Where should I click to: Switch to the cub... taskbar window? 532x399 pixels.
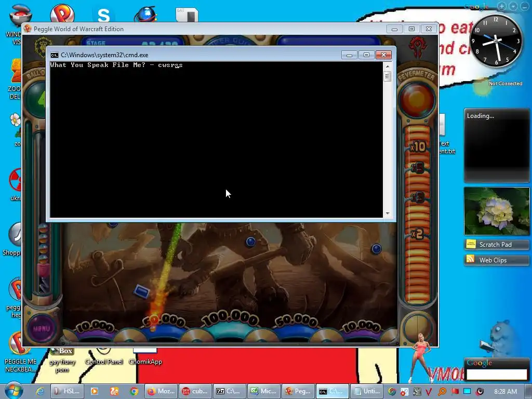195,391
